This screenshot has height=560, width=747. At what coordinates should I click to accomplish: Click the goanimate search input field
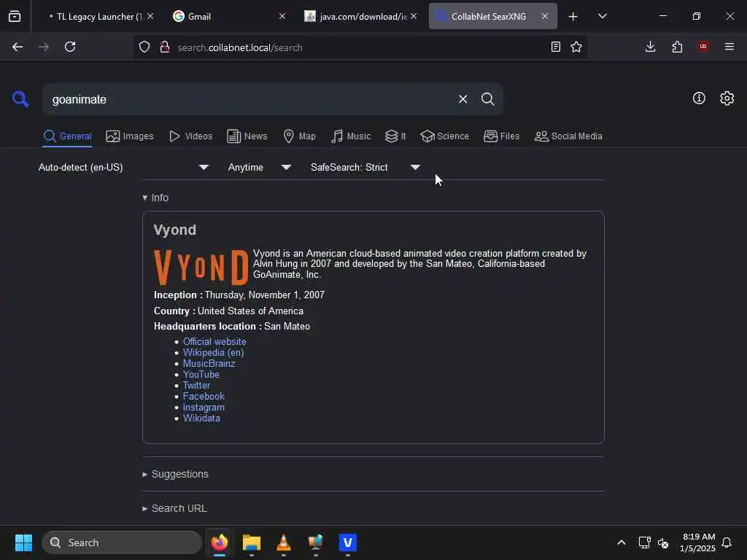(248, 99)
